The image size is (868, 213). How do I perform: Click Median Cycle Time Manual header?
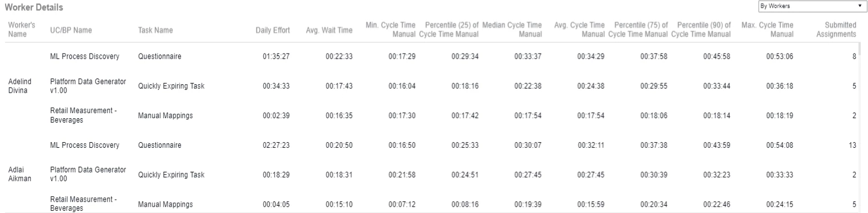pyautogui.click(x=511, y=30)
